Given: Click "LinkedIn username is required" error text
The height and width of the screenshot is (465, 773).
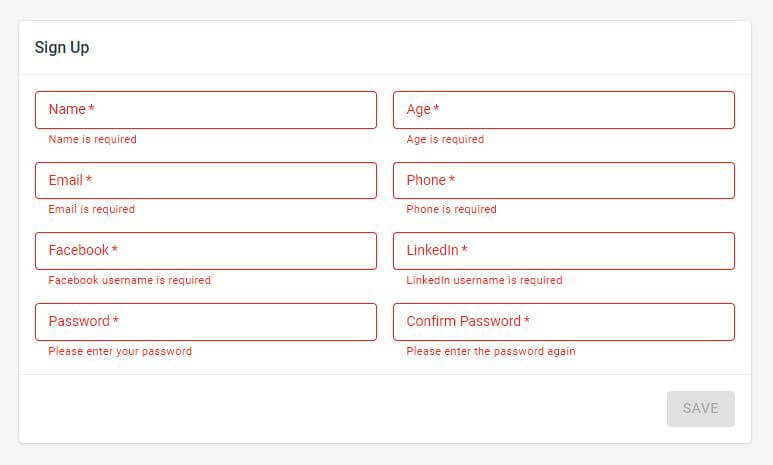Looking at the screenshot, I should (x=484, y=281).
